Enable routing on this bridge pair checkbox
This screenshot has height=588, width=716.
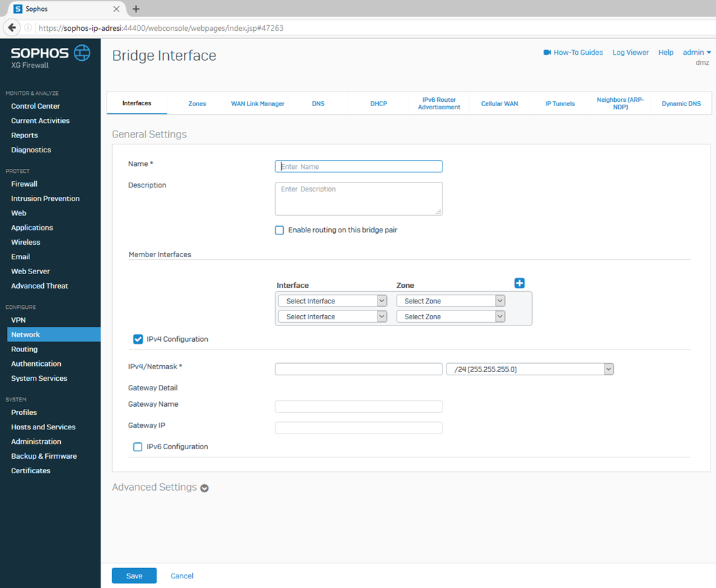280,230
